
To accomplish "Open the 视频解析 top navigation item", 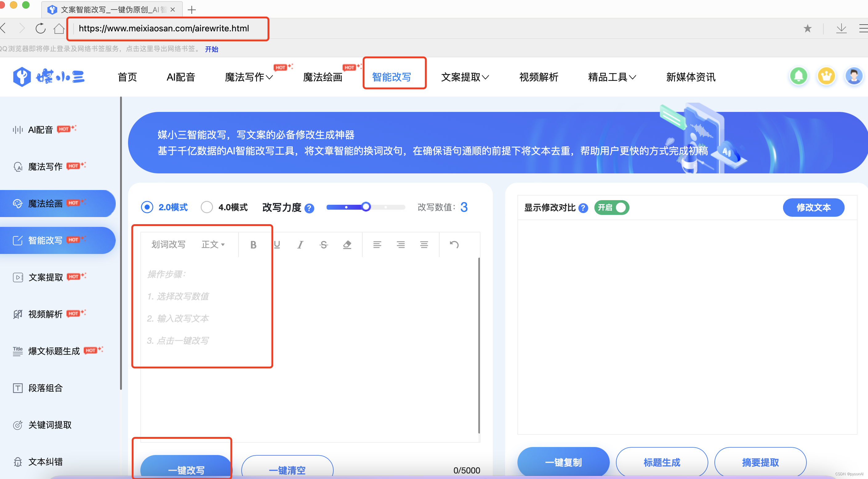I will [x=538, y=77].
